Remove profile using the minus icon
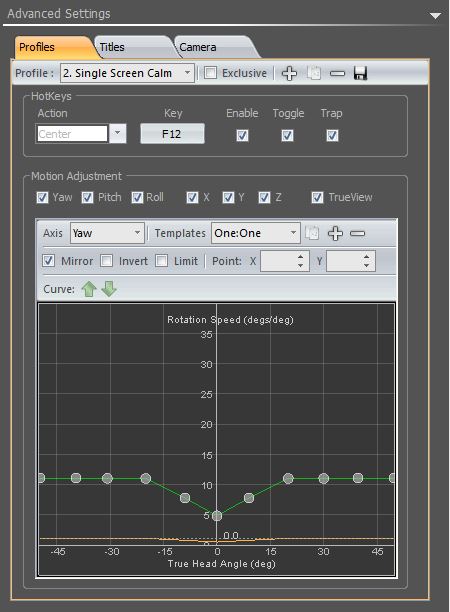The height and width of the screenshot is (612, 450). 337,73
